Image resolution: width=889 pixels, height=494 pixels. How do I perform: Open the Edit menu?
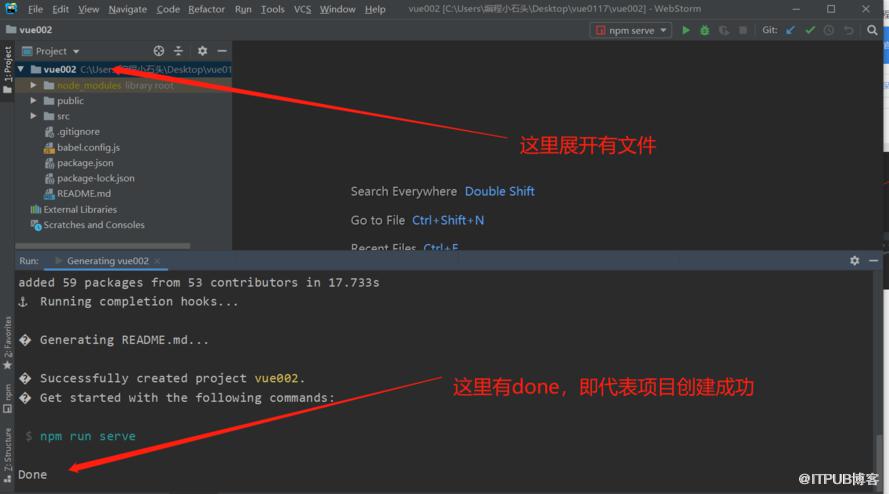[x=60, y=9]
